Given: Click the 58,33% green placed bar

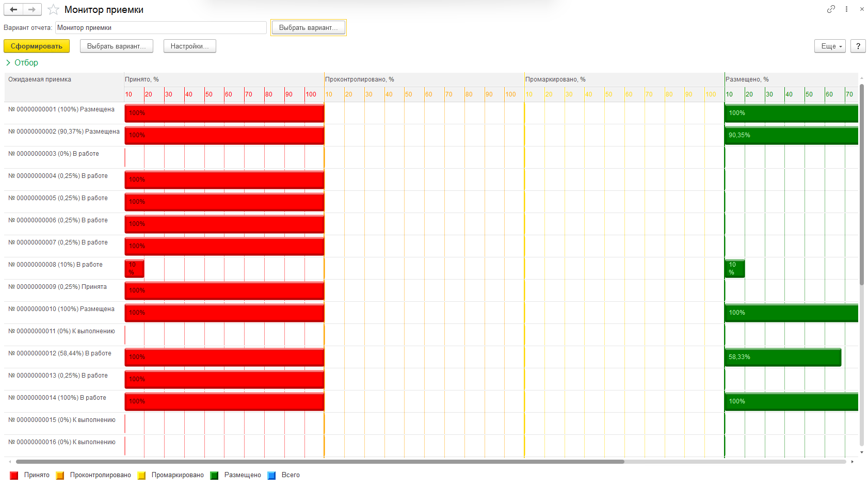Looking at the screenshot, I should click(783, 357).
